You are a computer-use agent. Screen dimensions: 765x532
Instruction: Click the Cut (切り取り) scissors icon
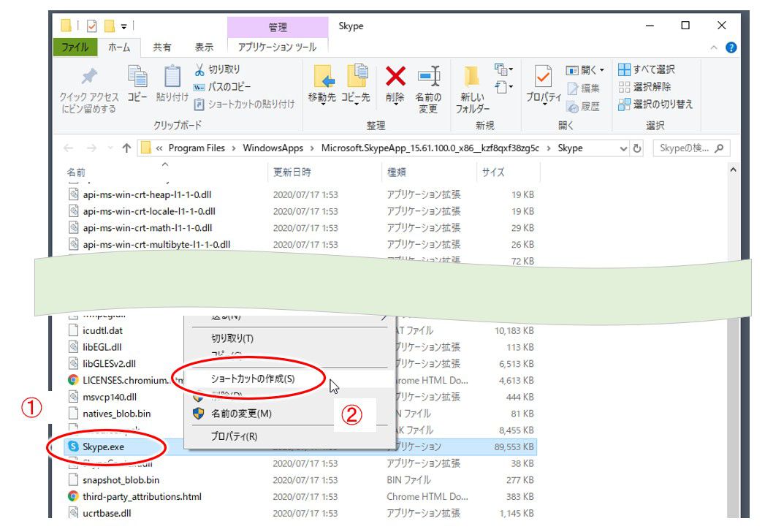pyautogui.click(x=199, y=70)
